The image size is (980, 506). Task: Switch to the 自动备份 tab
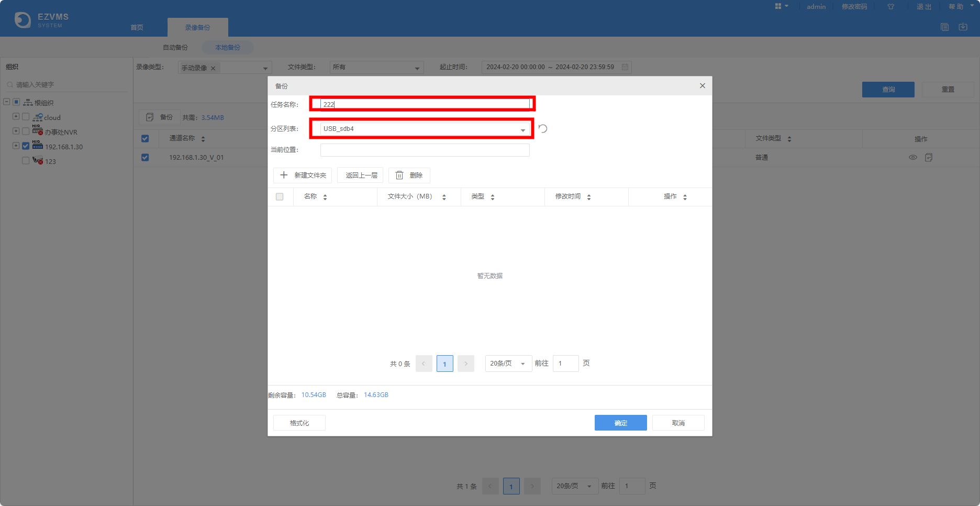[175, 47]
